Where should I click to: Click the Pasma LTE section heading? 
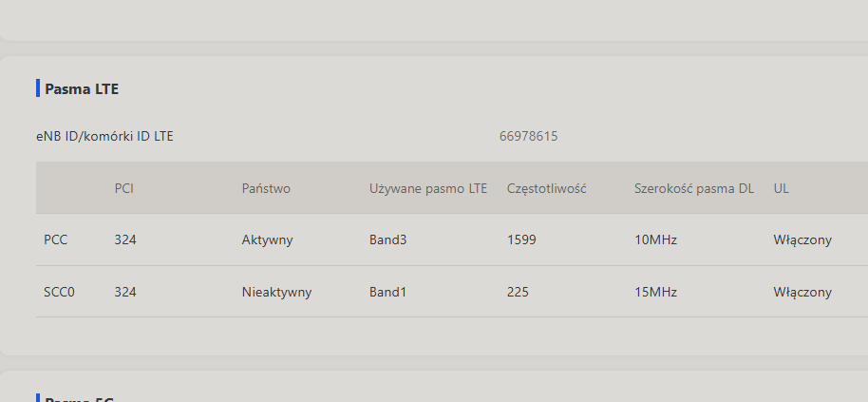point(82,88)
